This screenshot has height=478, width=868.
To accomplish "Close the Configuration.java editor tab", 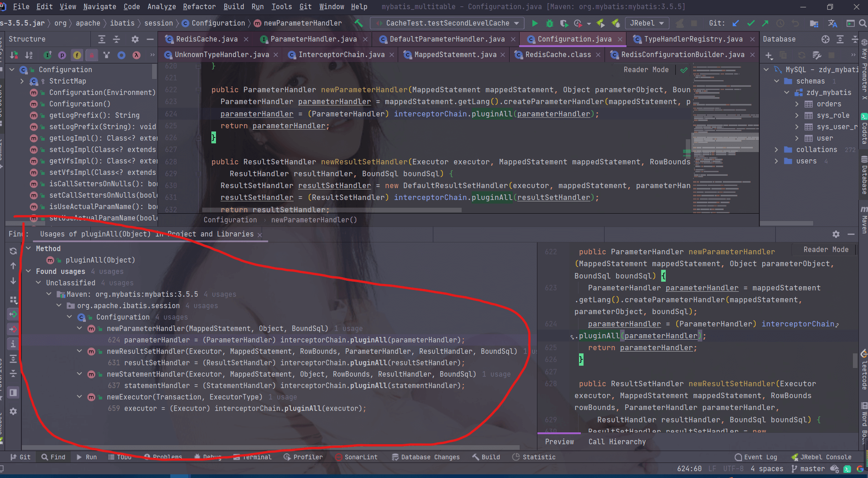I will click(620, 40).
